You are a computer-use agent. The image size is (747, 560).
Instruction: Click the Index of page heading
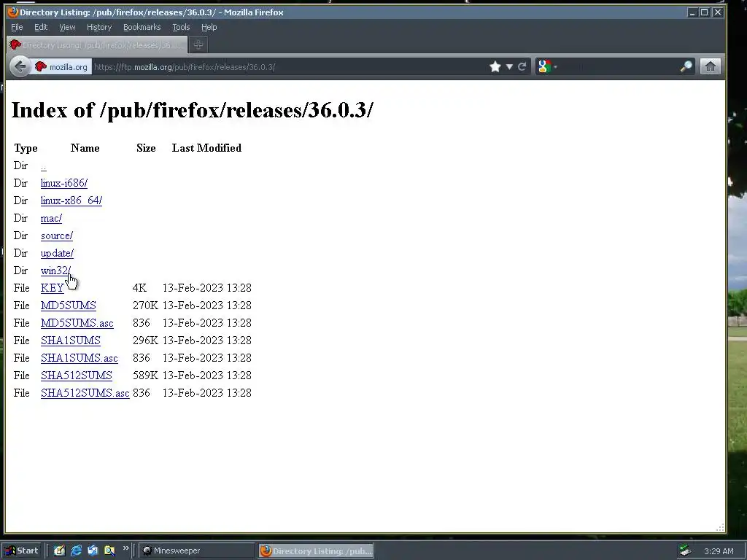(193, 110)
